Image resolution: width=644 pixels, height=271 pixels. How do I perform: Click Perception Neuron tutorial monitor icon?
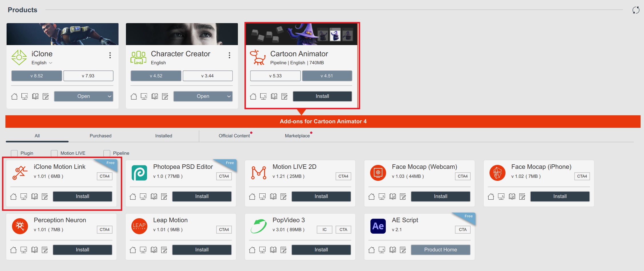[24, 250]
